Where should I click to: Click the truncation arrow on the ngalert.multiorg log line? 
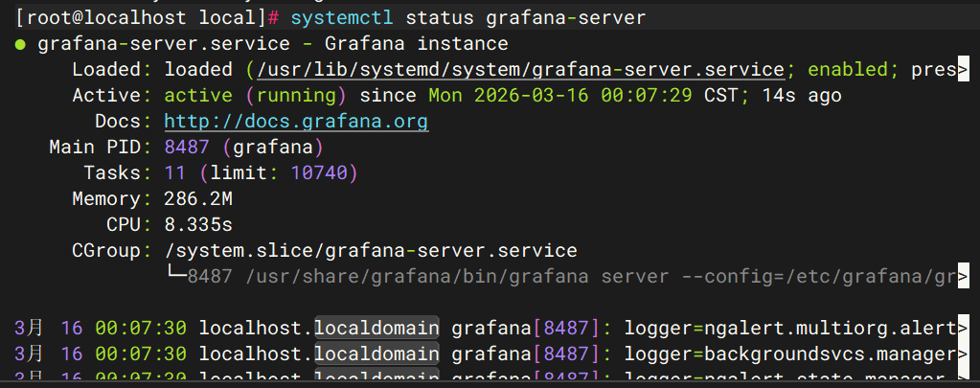pyautogui.click(x=963, y=328)
